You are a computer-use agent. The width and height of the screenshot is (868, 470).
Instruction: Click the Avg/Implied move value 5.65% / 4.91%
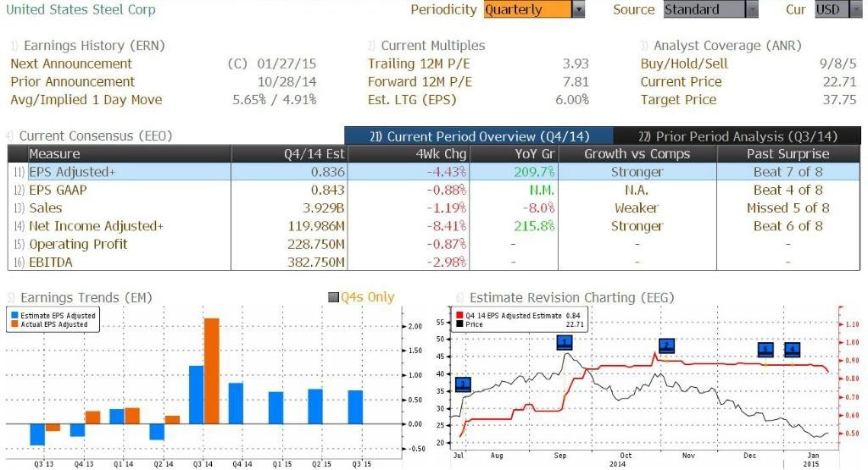(275, 100)
